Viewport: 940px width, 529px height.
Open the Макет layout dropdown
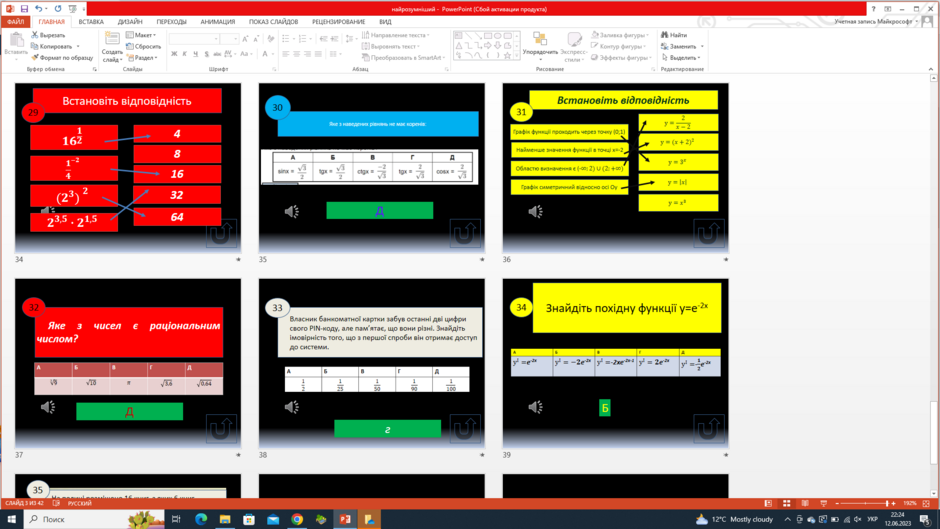tap(141, 35)
